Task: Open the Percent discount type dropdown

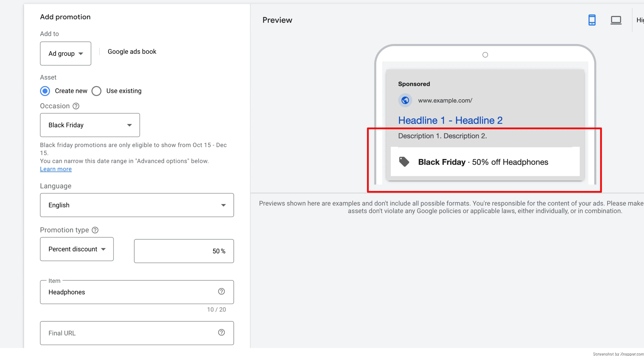Action: (x=77, y=249)
